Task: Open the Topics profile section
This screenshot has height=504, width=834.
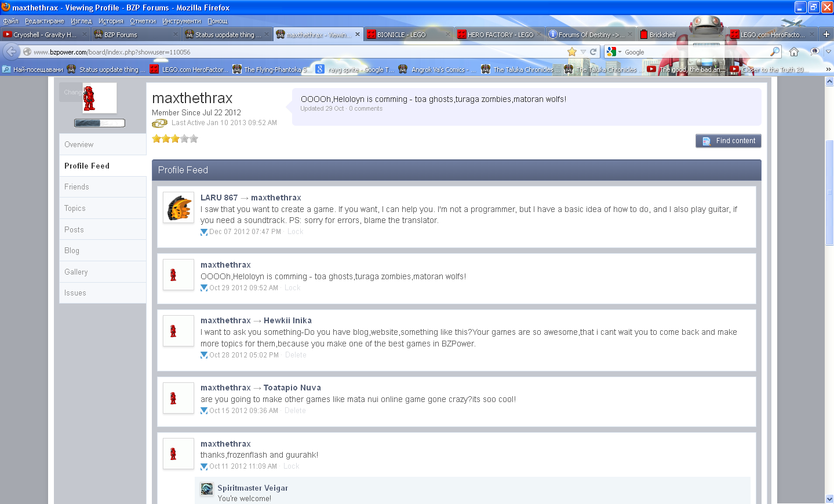Action: 103,209
